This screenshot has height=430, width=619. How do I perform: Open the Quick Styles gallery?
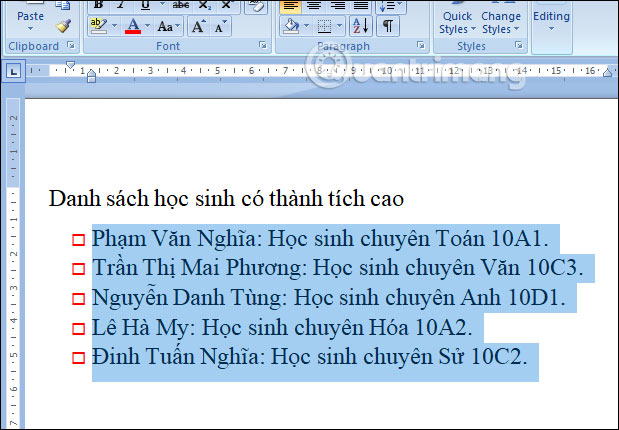click(x=457, y=22)
